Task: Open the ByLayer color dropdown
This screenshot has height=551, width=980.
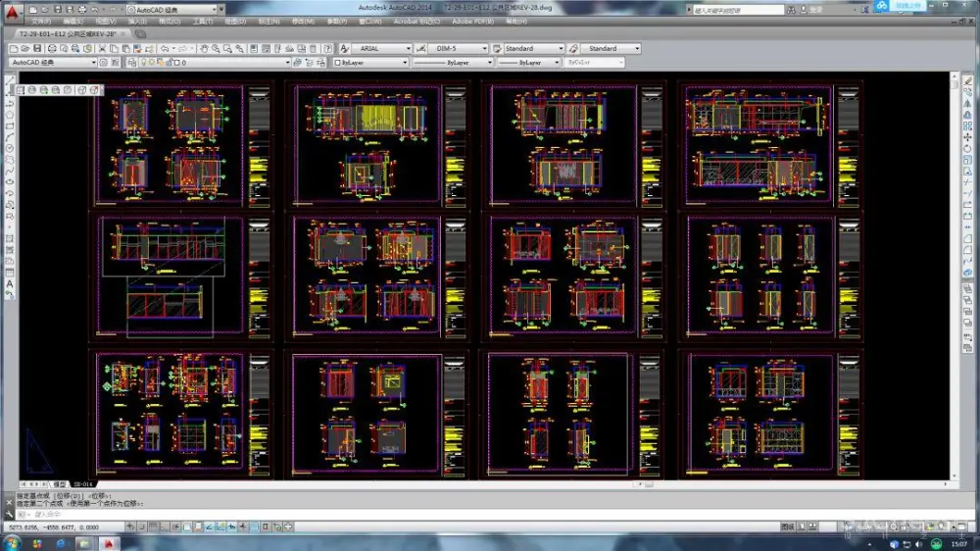Action: tap(371, 63)
